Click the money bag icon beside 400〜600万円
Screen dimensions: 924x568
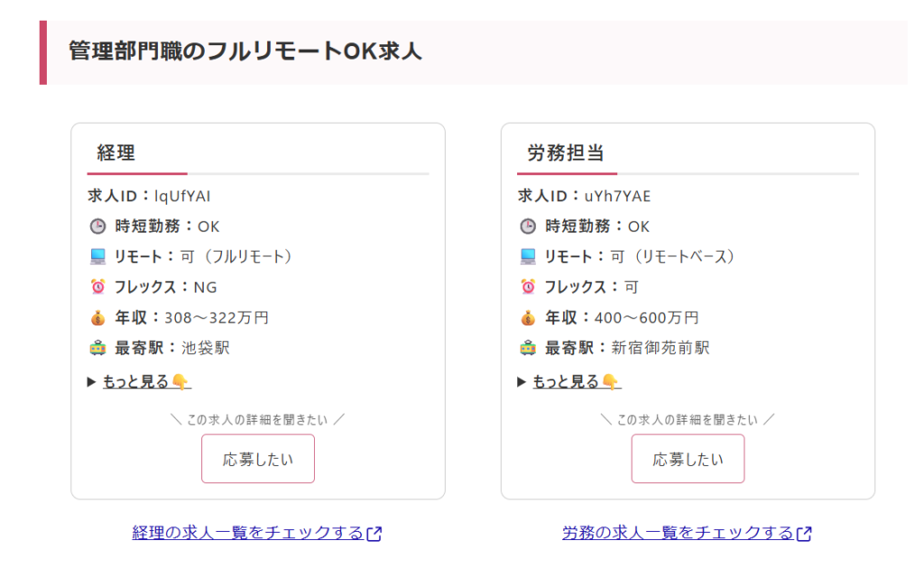click(528, 318)
